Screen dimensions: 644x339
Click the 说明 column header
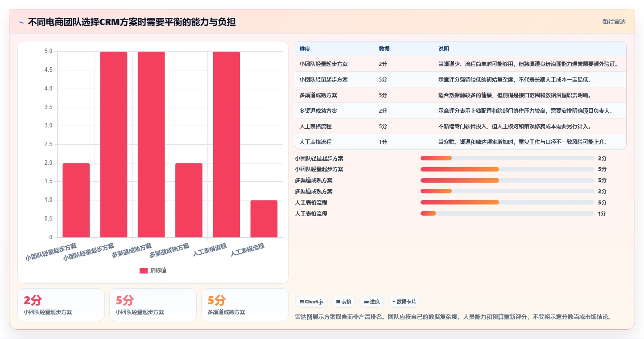pyautogui.click(x=444, y=49)
